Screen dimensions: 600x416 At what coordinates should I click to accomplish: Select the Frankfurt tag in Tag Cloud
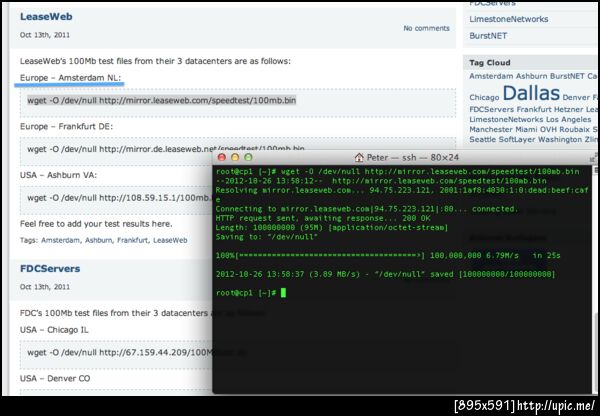click(534, 109)
